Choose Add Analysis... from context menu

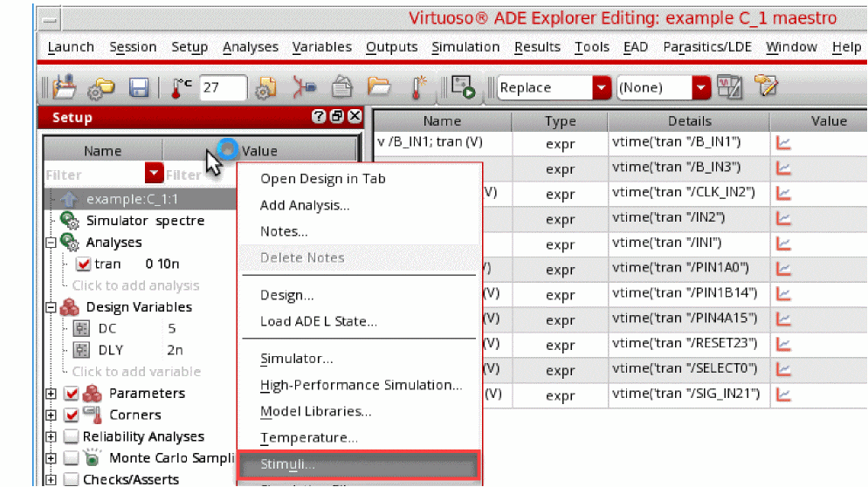click(x=305, y=205)
